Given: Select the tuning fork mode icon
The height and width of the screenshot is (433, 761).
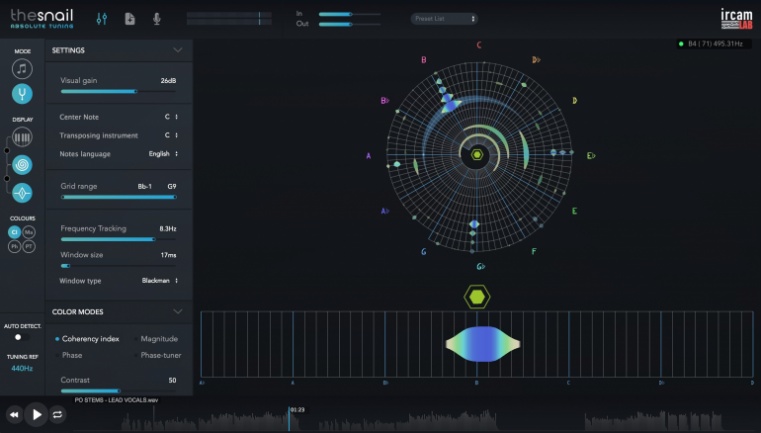Looking at the screenshot, I should [x=22, y=94].
